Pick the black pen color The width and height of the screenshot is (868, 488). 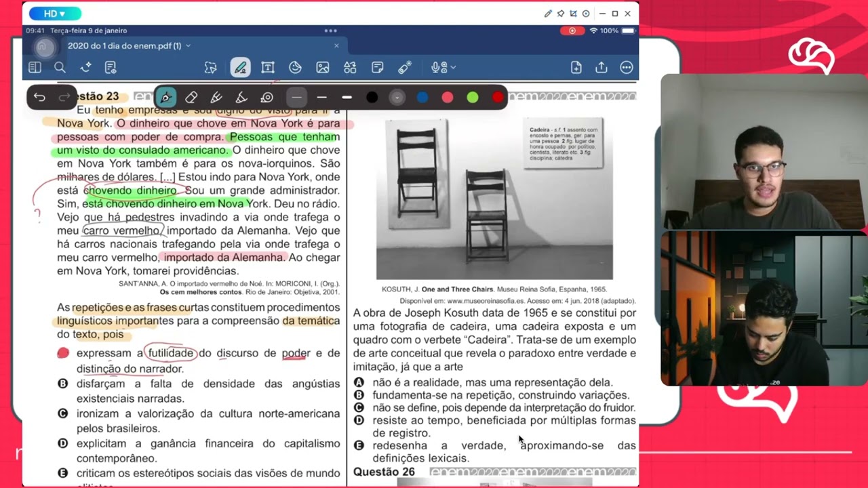click(372, 98)
